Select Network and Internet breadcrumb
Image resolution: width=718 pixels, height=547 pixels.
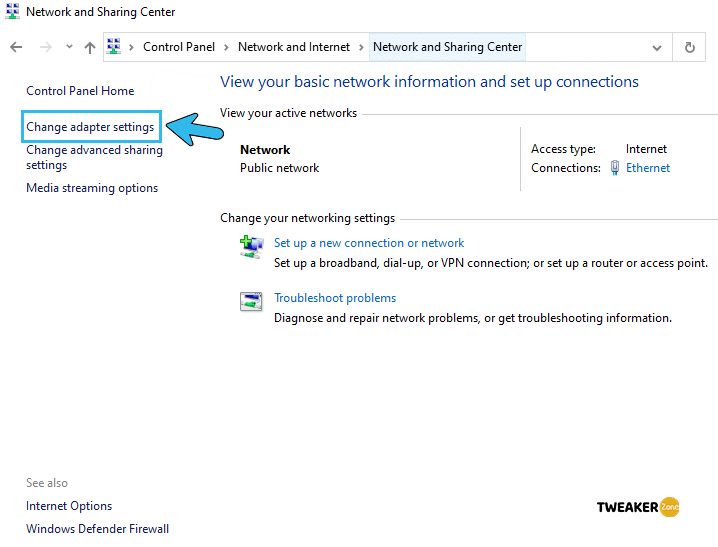click(294, 47)
